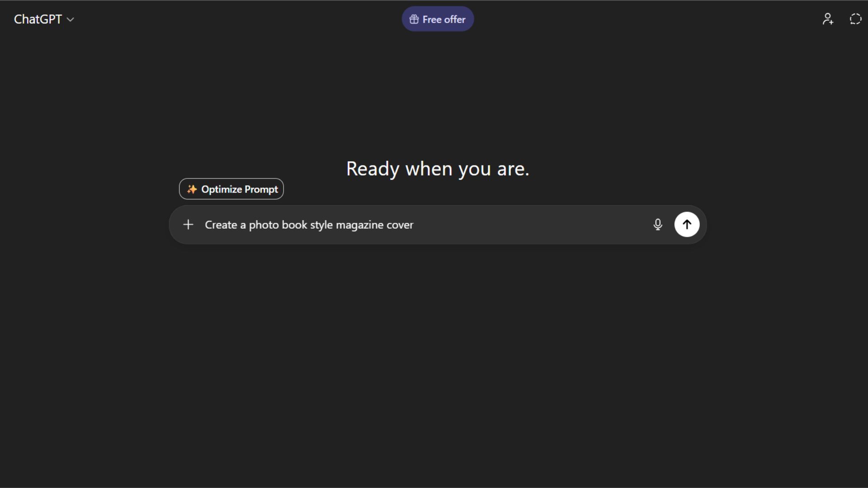The image size is (868, 488).
Task: Click the "Prompt" word on Optimize button
Action: [261, 189]
